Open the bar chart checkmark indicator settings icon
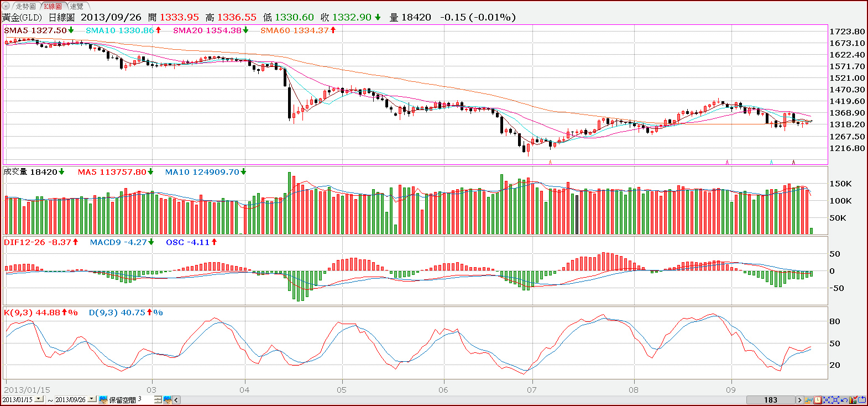This screenshot has height=406, width=868. click(x=853, y=400)
